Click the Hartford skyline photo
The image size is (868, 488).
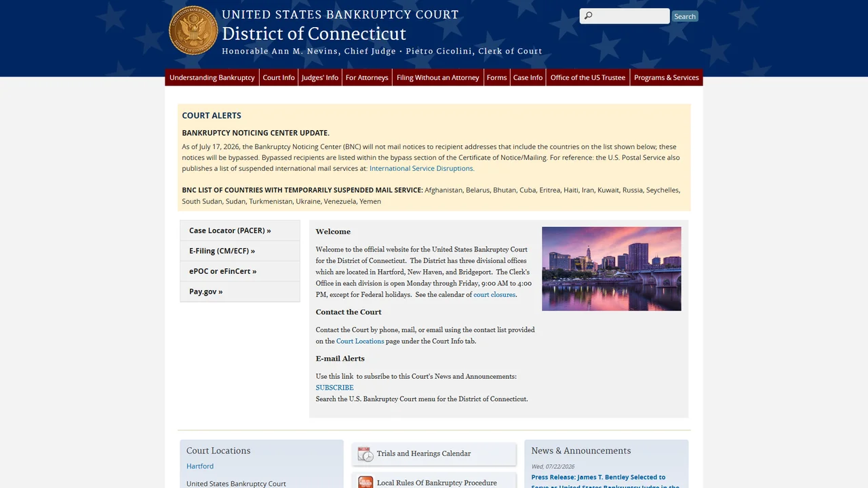coord(612,269)
